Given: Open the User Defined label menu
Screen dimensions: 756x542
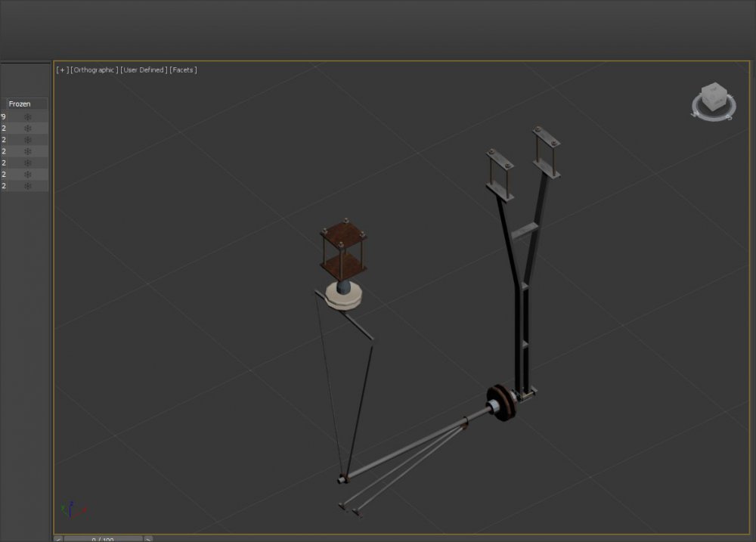Looking at the screenshot, I should pyautogui.click(x=143, y=70).
